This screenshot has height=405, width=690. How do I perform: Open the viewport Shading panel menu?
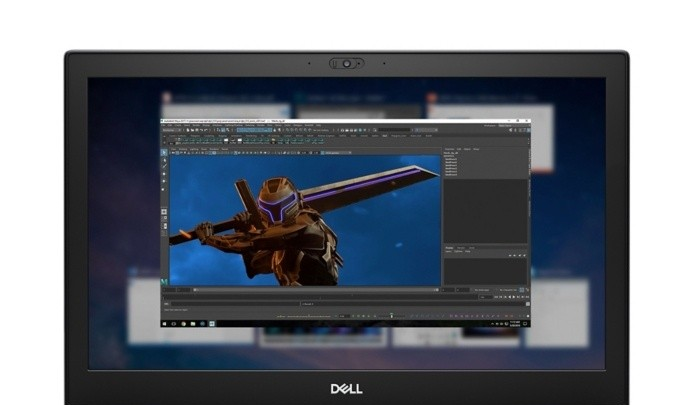click(x=183, y=149)
